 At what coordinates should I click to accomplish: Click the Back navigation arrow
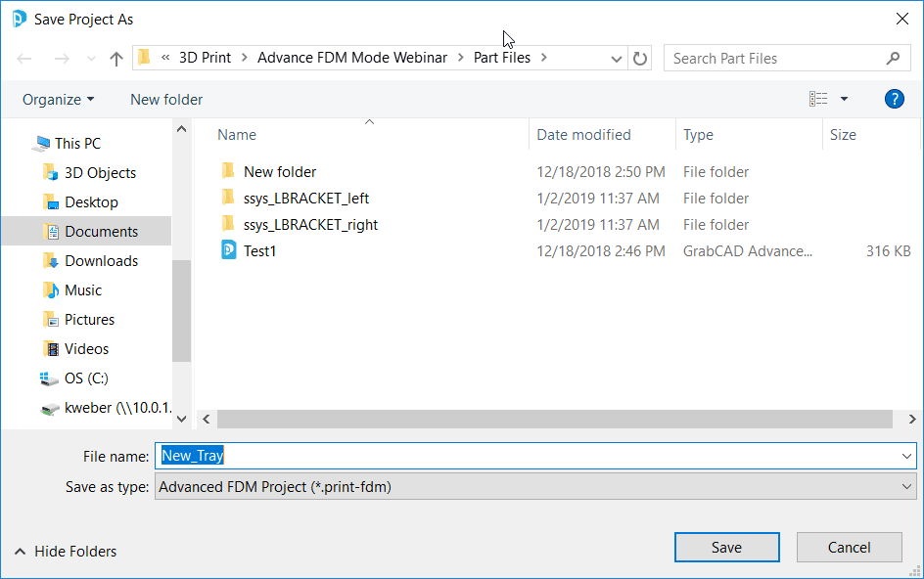click(x=24, y=59)
